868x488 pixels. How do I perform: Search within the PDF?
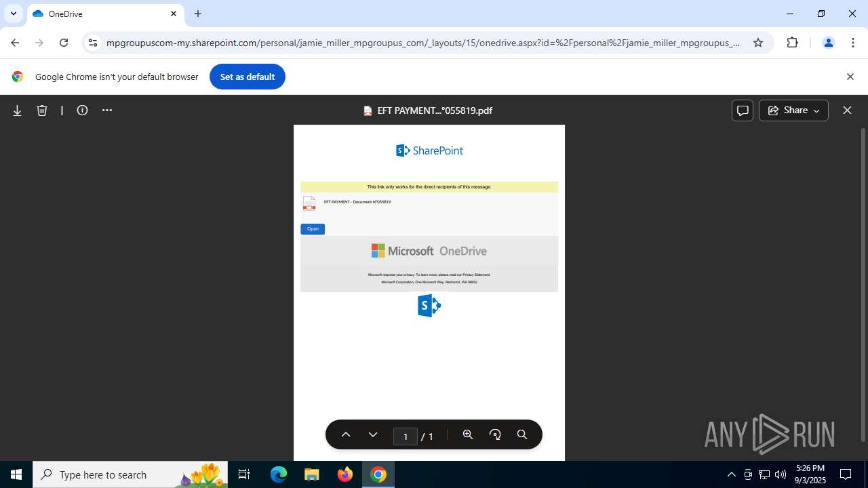coord(522,435)
